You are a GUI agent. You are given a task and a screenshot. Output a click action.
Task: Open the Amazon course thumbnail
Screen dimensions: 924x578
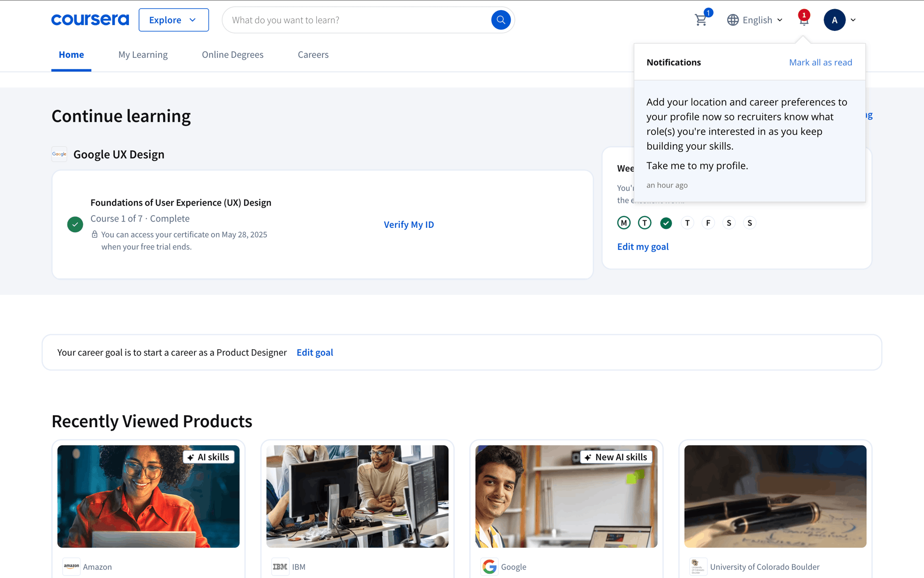click(x=148, y=496)
